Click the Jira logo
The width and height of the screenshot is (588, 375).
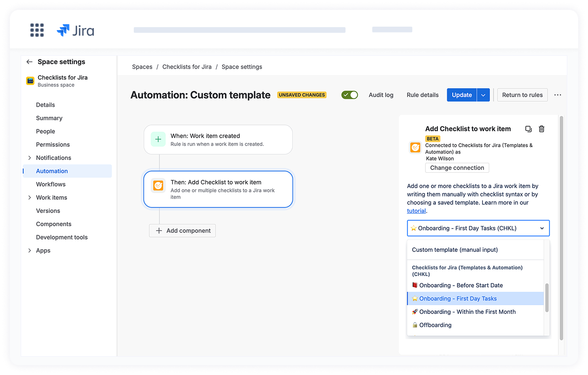[x=76, y=31]
